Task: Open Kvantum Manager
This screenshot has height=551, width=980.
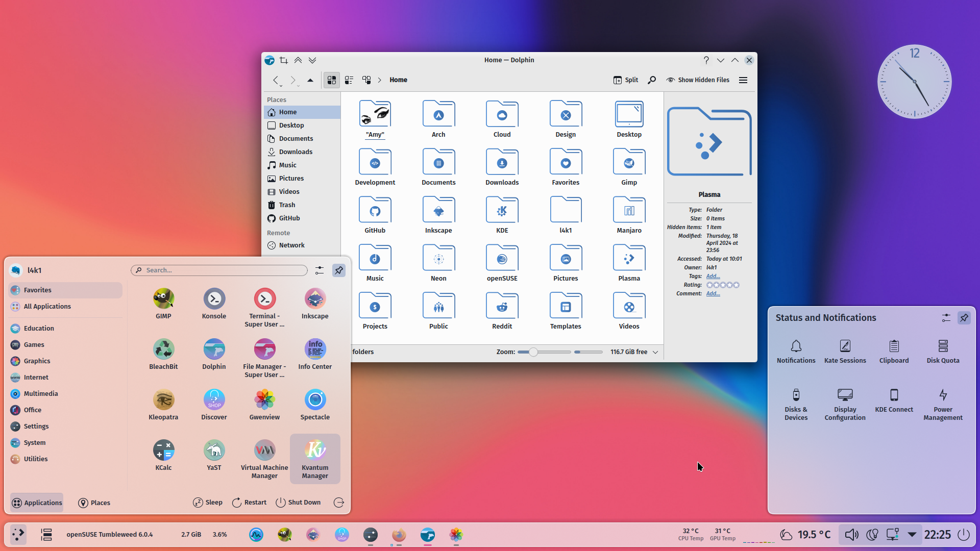Action: [315, 459]
